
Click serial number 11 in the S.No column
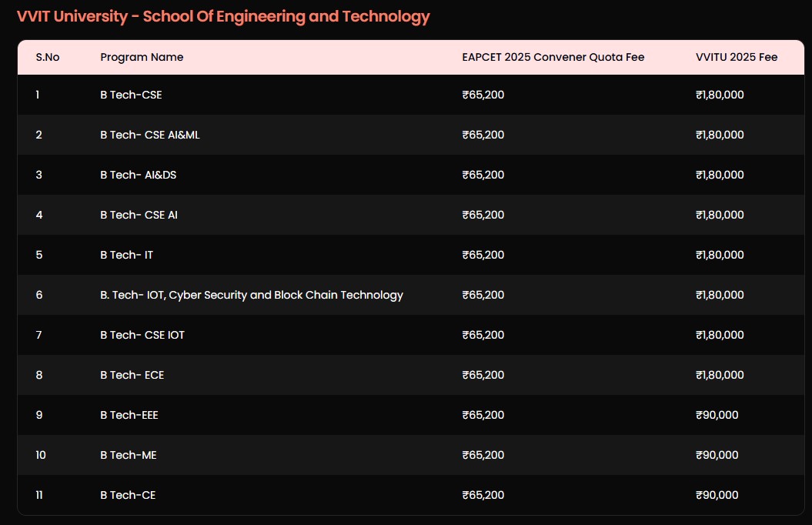pyautogui.click(x=39, y=495)
